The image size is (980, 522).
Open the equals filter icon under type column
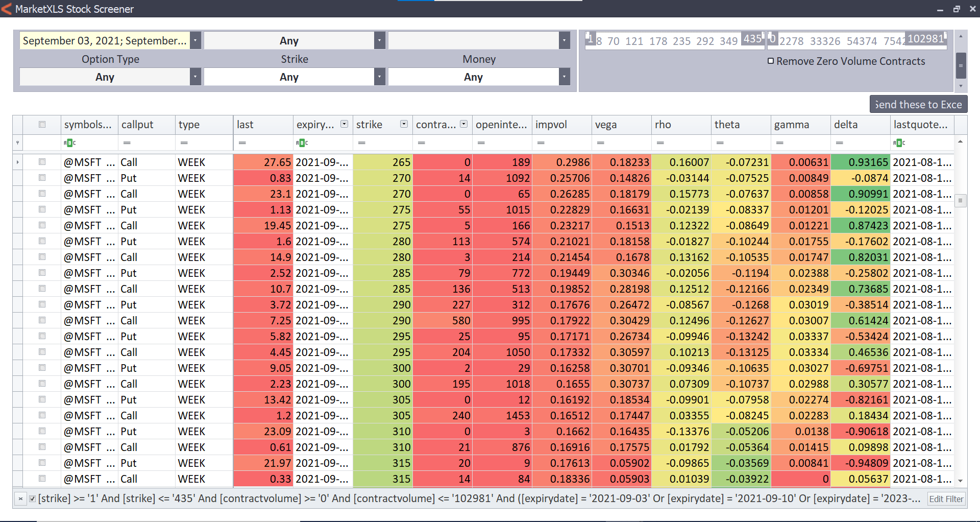(184, 143)
